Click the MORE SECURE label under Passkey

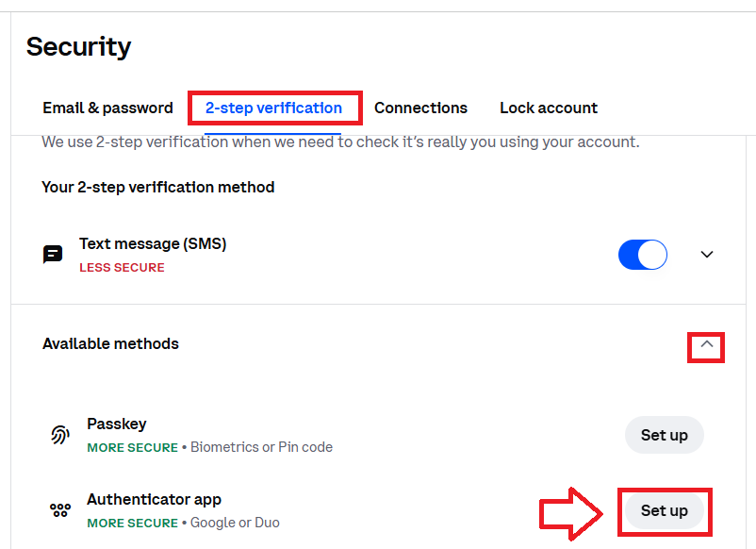[x=132, y=447]
